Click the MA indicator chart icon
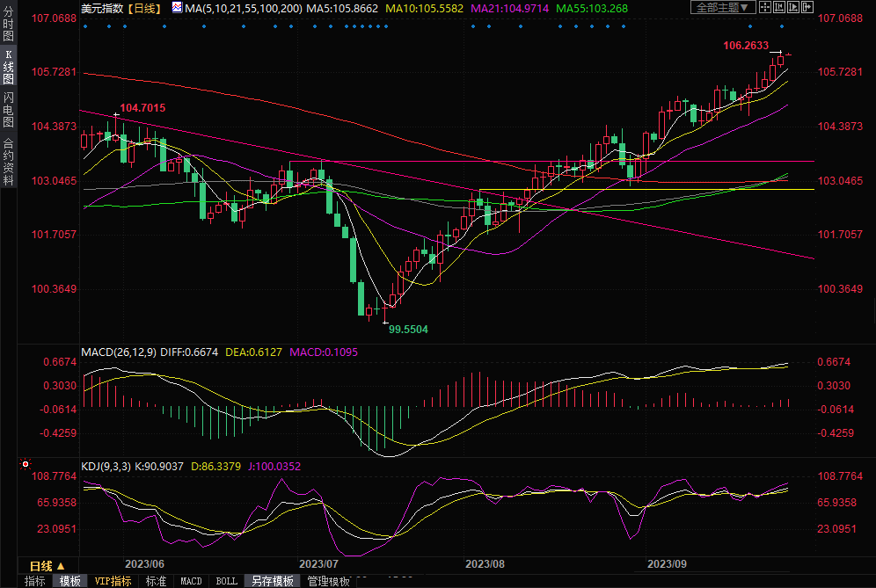876x588 pixels. click(x=177, y=8)
